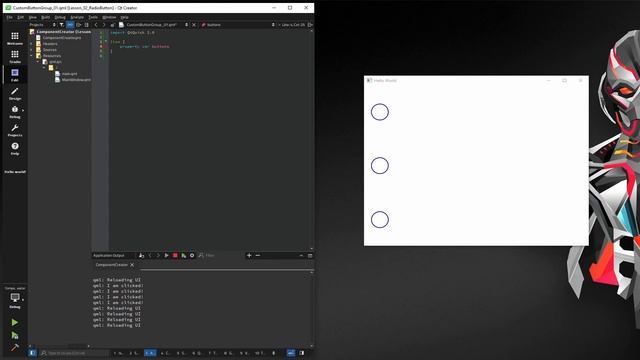Go back in editor navigation history
The height and width of the screenshot is (360, 640).
pyautogui.click(x=96, y=25)
